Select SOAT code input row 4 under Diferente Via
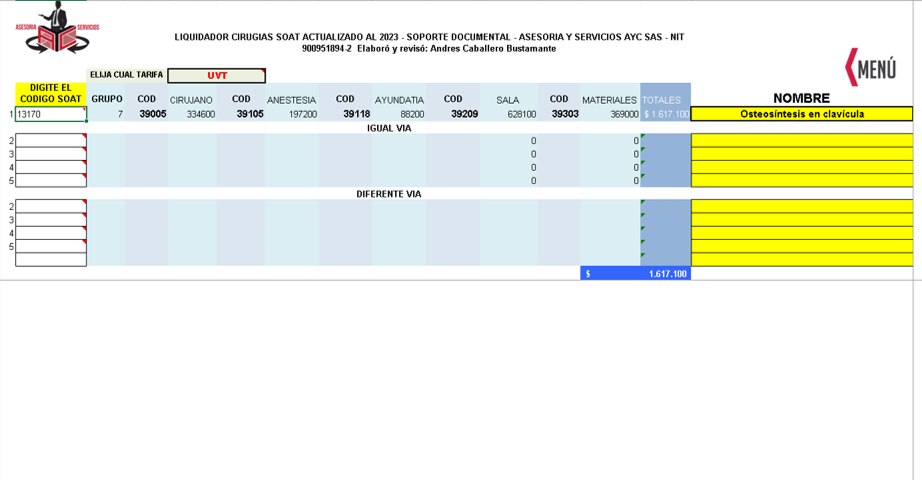922x480 pixels. click(51, 233)
